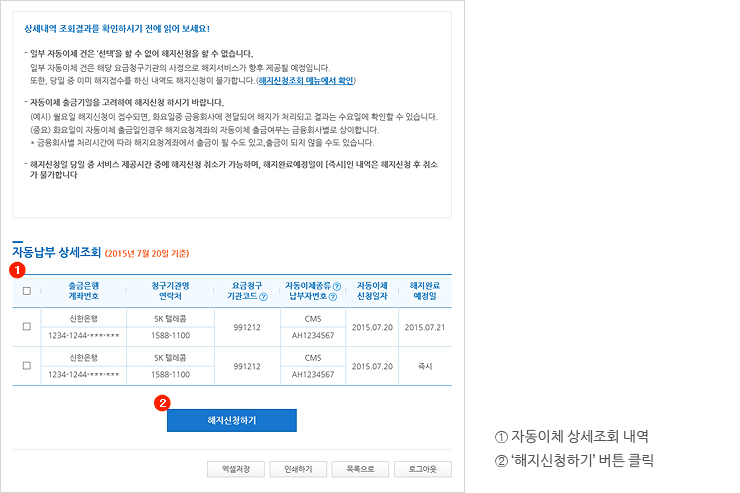740x493 pixels.
Task: Click the red number 2 step marker
Action: pyautogui.click(x=163, y=403)
